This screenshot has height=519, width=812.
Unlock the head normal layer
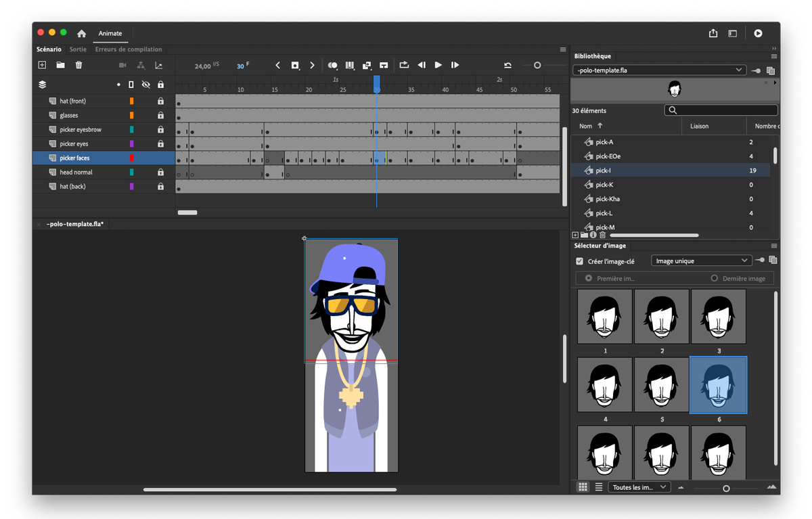160,172
